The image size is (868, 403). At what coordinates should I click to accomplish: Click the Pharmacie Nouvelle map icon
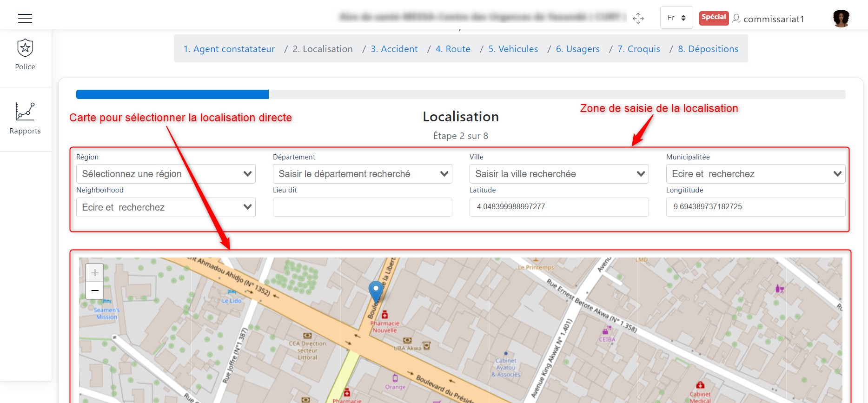click(384, 315)
